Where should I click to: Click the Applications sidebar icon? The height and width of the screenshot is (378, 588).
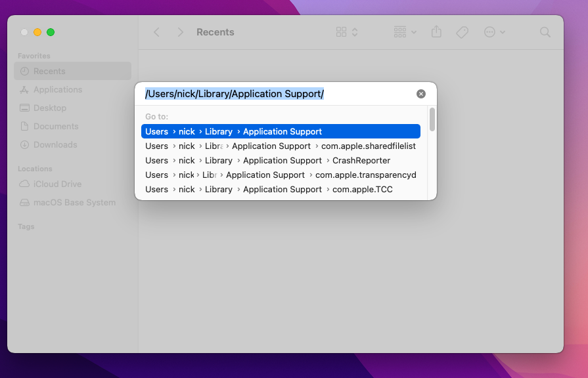[24, 89]
